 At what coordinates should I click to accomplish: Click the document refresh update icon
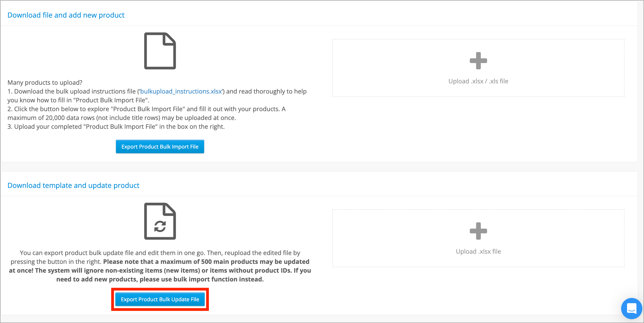tap(160, 221)
